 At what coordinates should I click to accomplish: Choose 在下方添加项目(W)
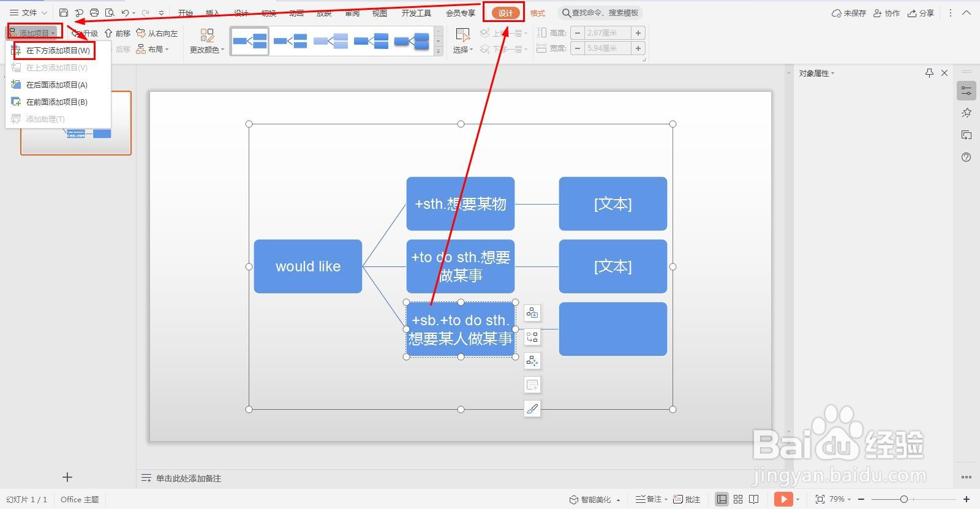[58, 50]
